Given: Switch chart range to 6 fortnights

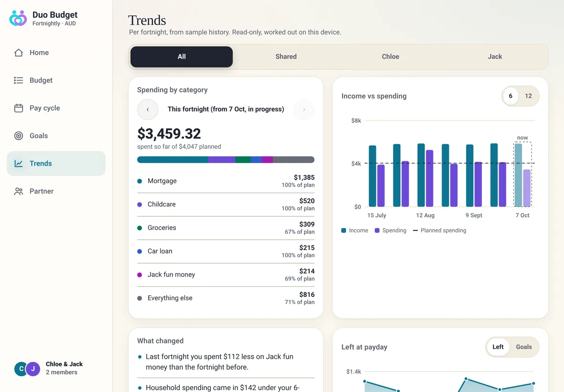Looking at the screenshot, I should 510,96.
